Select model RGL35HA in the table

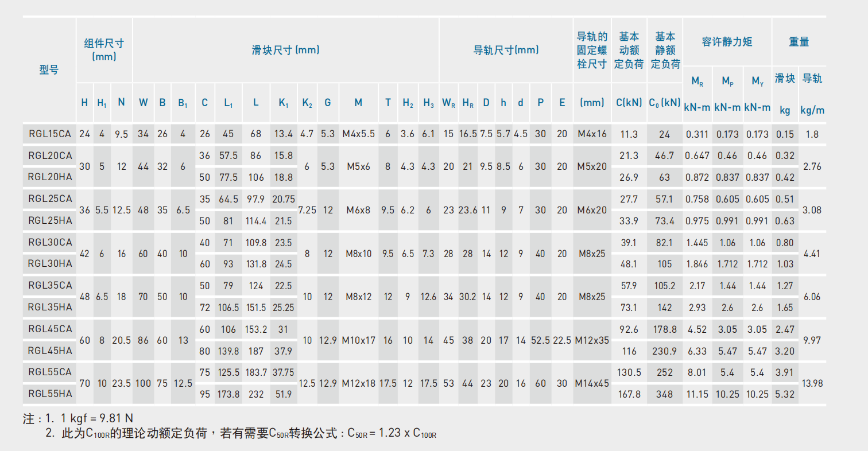49,308
